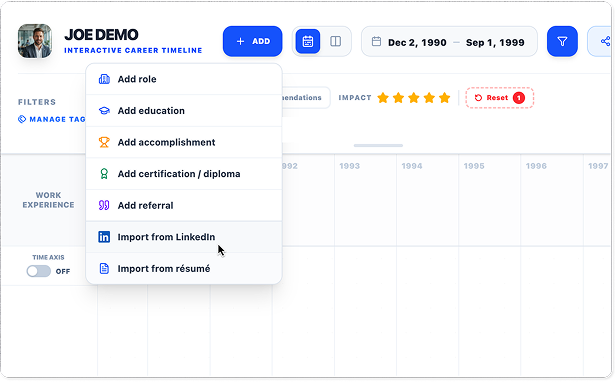The image size is (615, 382).
Task: Choose Import from LinkedIn
Action: pos(184,237)
